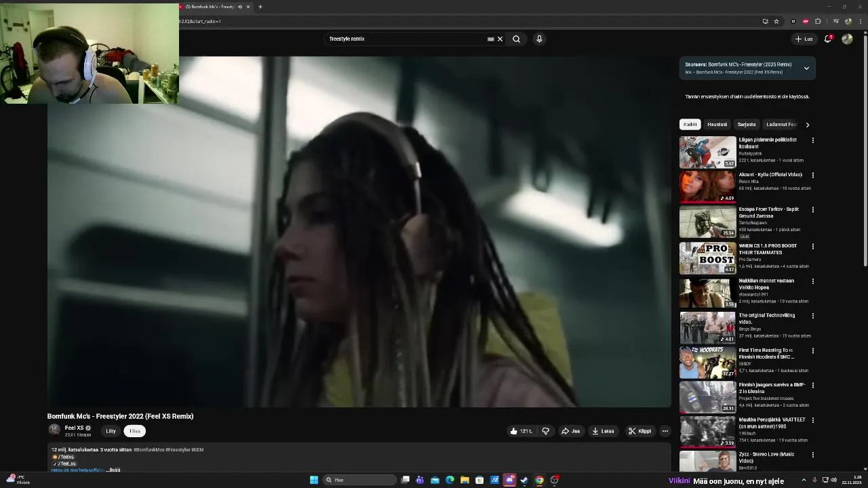Screen dimensions: 868x488
Task: Click the install app icon in address bar
Action: 765,21
